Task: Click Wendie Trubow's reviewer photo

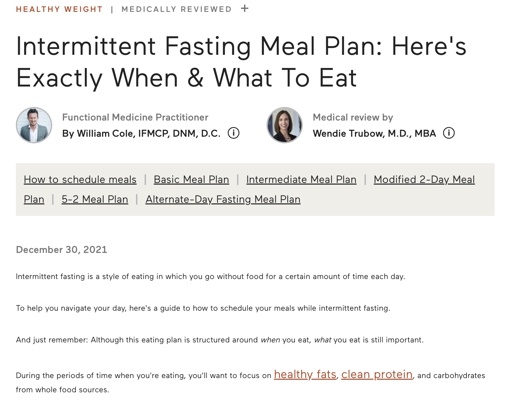Action: click(285, 125)
